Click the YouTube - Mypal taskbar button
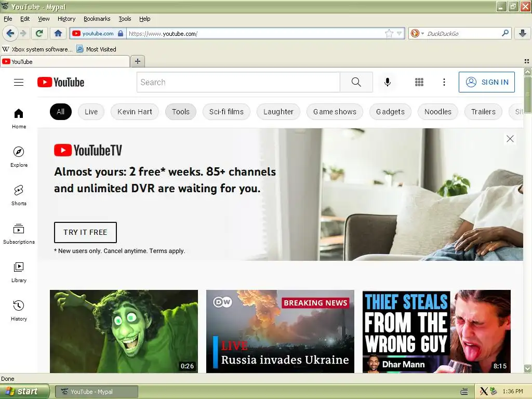532x399 pixels. click(96, 392)
